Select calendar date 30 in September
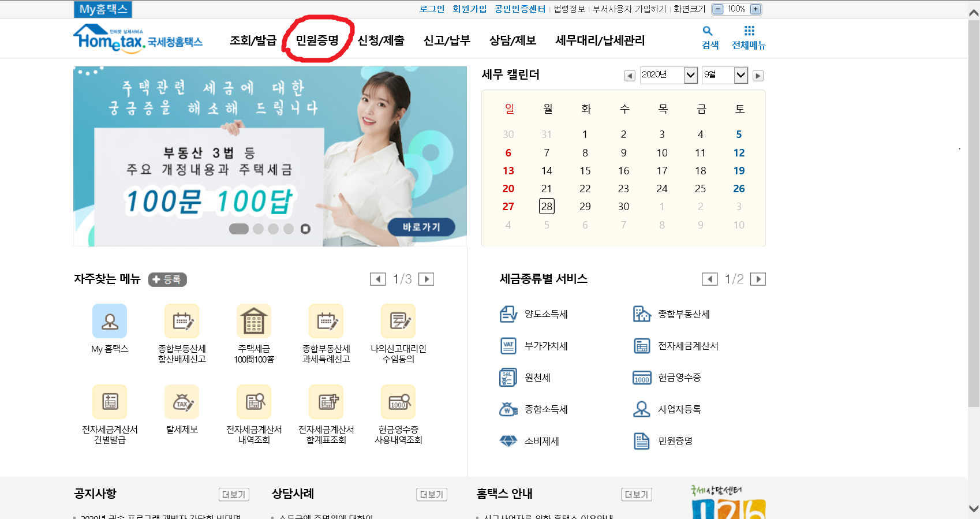This screenshot has width=980, height=519. pyautogui.click(x=623, y=207)
